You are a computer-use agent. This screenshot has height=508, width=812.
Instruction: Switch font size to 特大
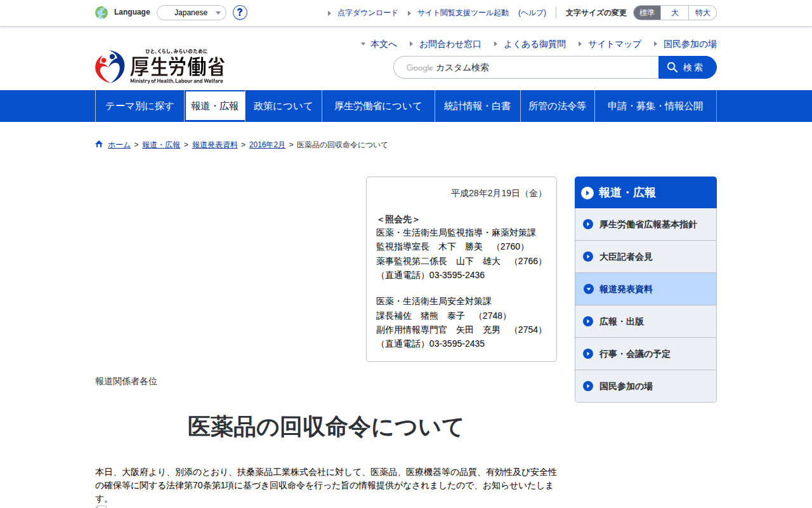(x=703, y=13)
